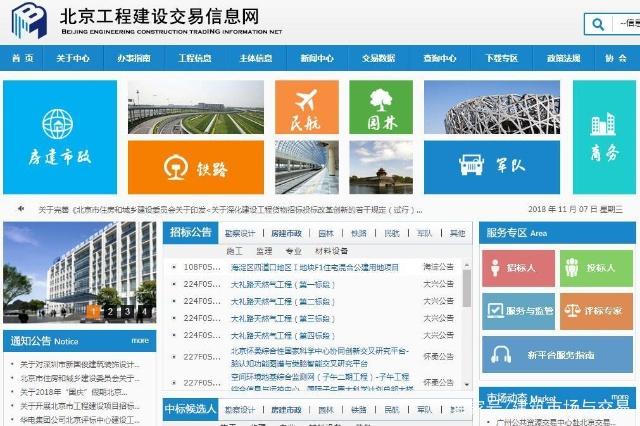Click the ticker back arrow icon
Viewport: 640px width, 426px height.
coord(21,209)
